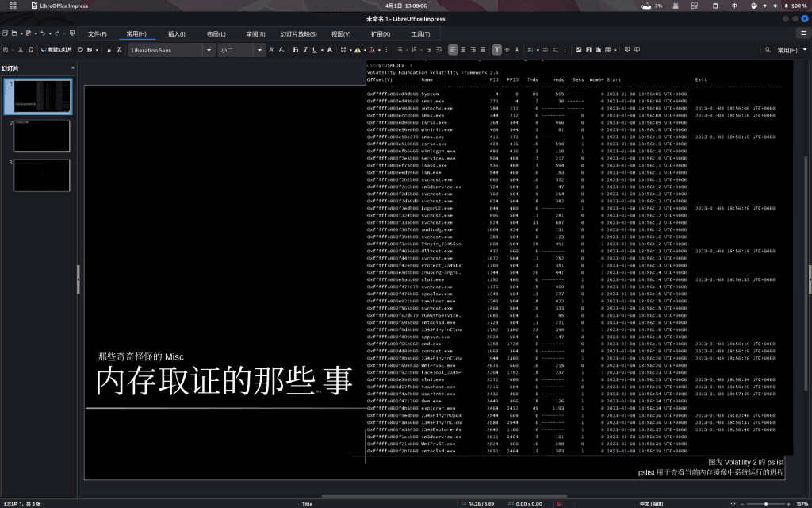Expand the font color options
The image size is (812, 508).
click(379, 50)
